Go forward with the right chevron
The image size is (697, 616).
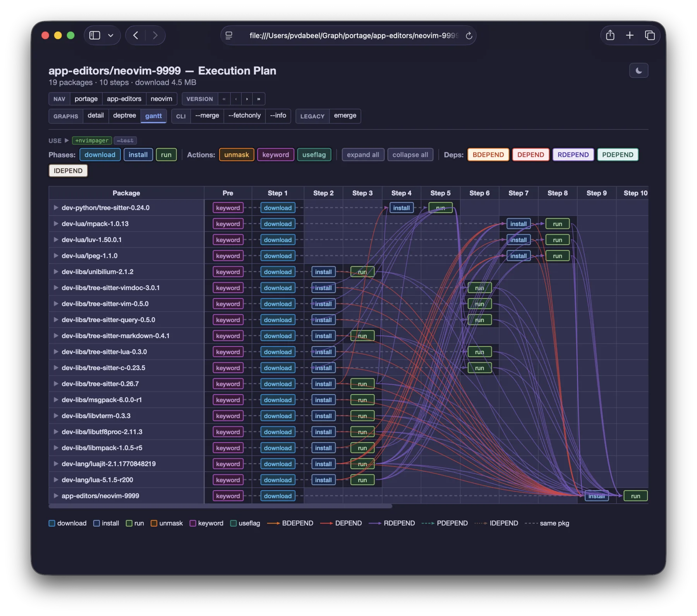[155, 36]
